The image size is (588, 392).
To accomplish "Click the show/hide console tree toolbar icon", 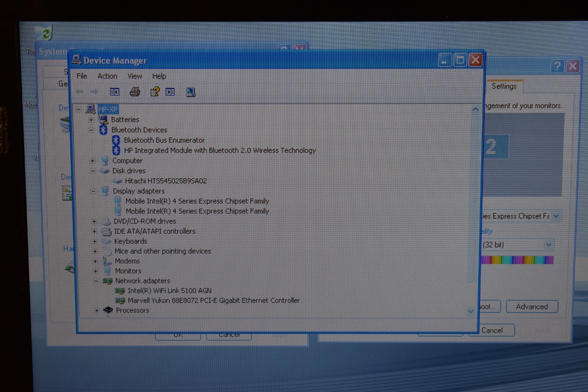I will pos(115,92).
